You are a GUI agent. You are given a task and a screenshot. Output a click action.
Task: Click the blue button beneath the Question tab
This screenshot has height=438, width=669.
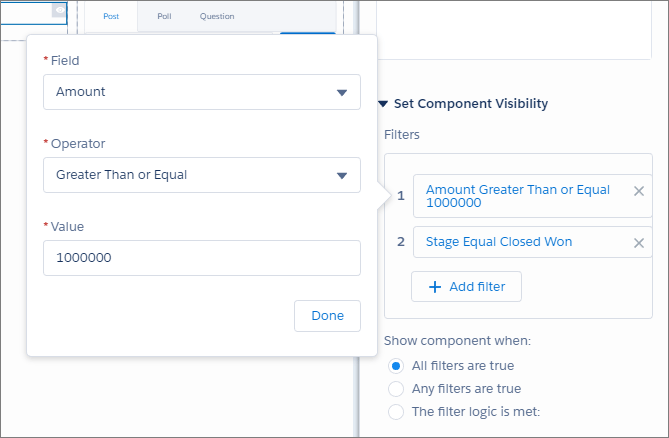(307, 34)
